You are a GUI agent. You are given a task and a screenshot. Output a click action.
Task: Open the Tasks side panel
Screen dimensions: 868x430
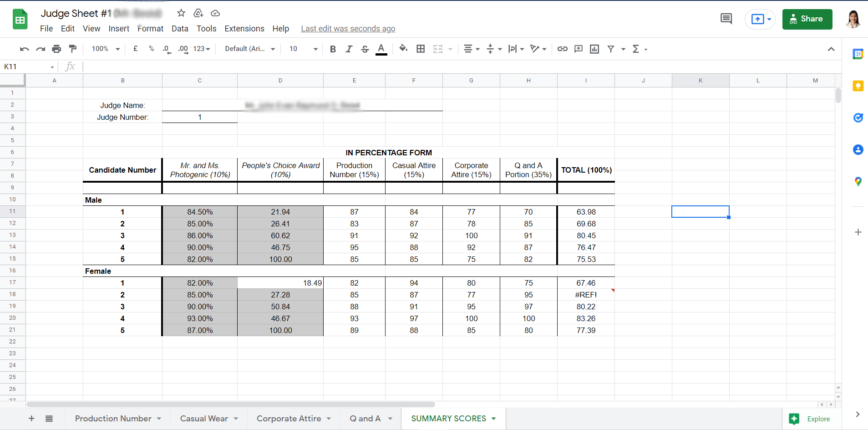click(x=858, y=118)
